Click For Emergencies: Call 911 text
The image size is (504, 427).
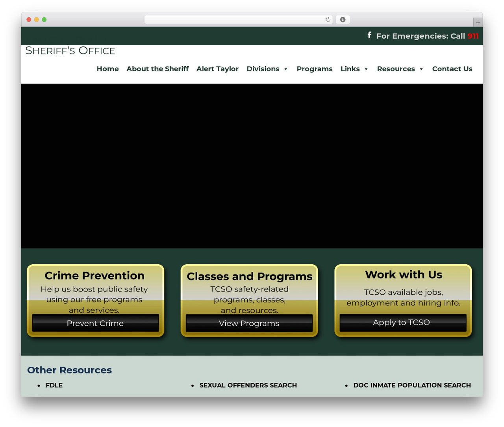427,36
